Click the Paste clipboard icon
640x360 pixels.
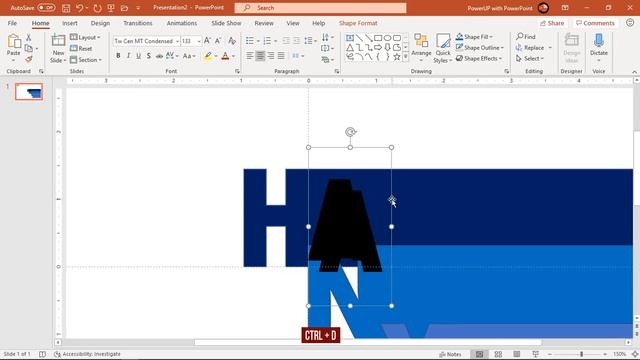point(13,41)
